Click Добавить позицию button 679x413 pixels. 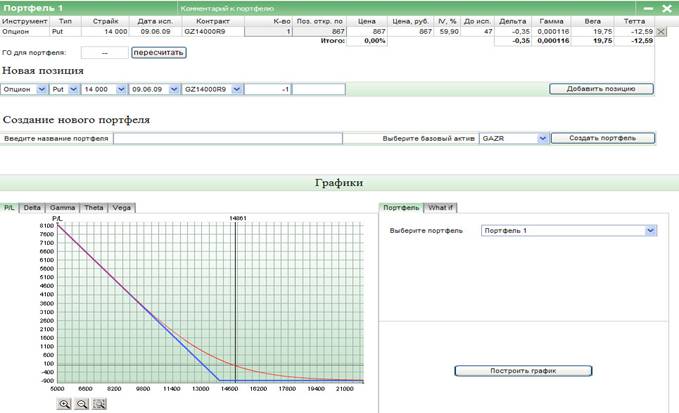(601, 89)
